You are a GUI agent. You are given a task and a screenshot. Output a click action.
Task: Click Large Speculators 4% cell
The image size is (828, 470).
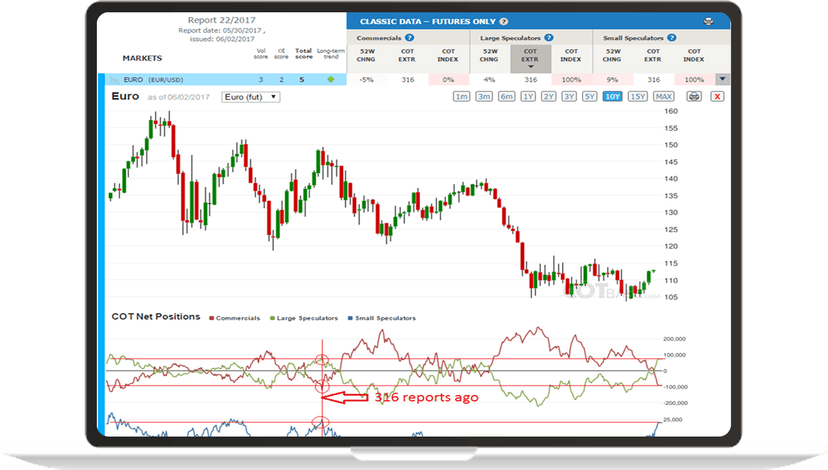click(x=490, y=80)
